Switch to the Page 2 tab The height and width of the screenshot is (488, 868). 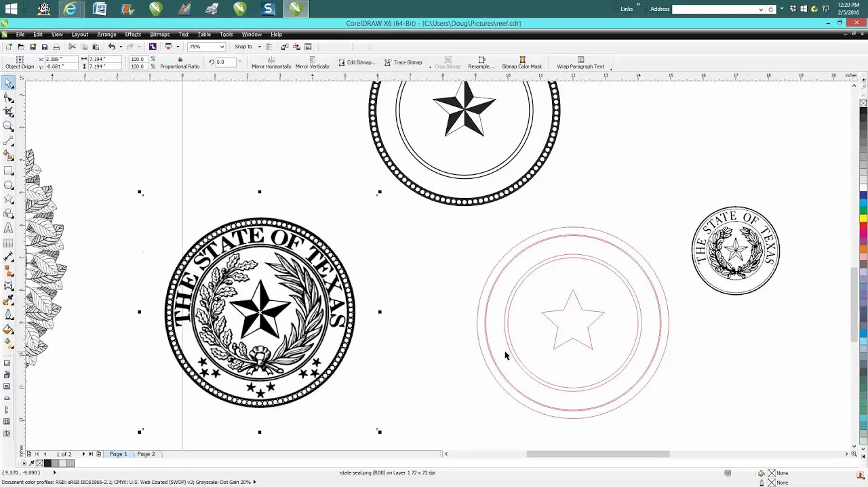click(x=146, y=454)
